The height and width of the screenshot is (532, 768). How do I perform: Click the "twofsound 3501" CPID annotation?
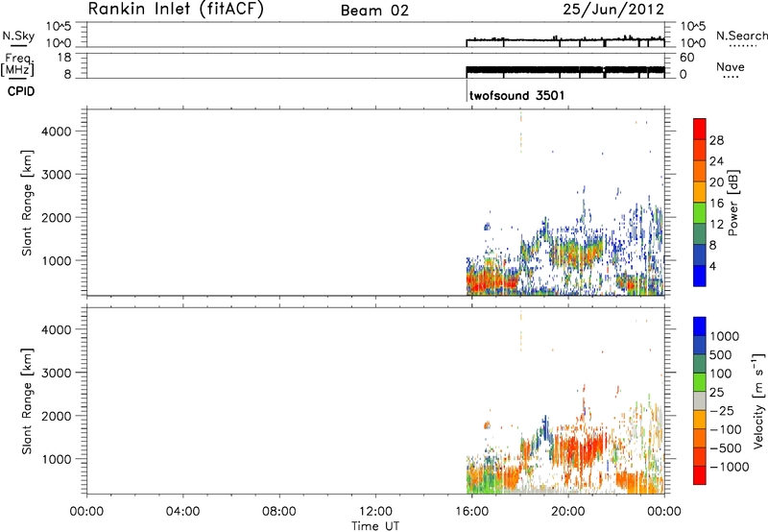(x=516, y=95)
